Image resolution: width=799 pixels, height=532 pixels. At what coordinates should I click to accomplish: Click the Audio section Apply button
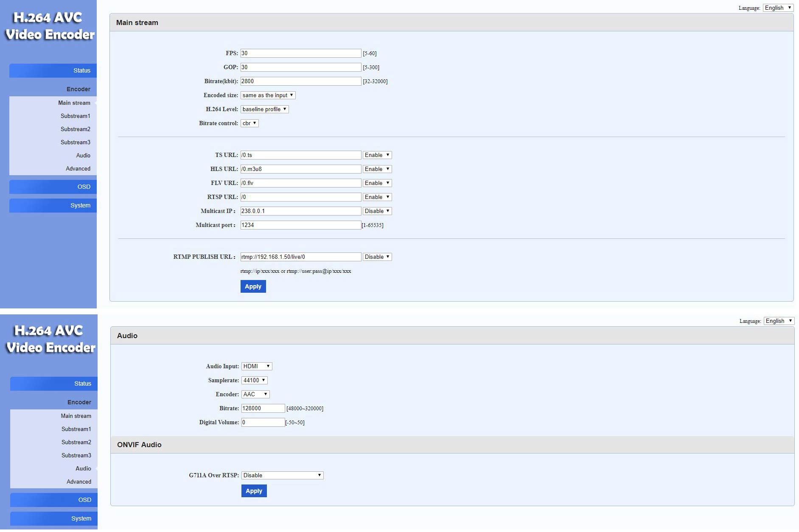254,491
